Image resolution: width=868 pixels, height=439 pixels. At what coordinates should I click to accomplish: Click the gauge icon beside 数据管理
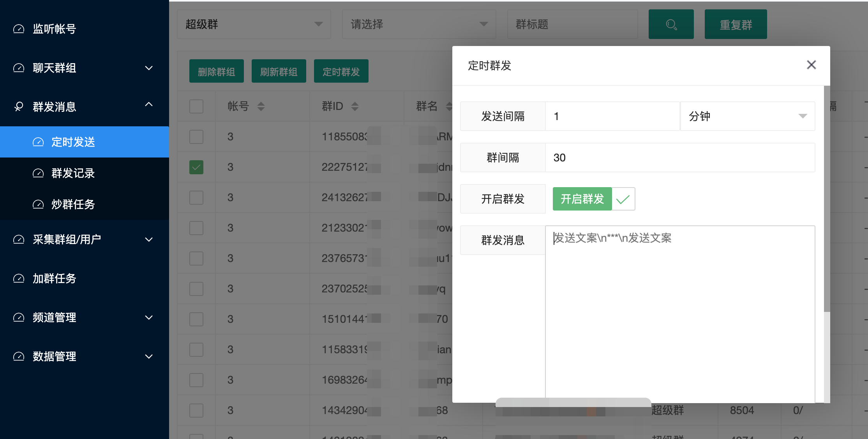(19, 356)
